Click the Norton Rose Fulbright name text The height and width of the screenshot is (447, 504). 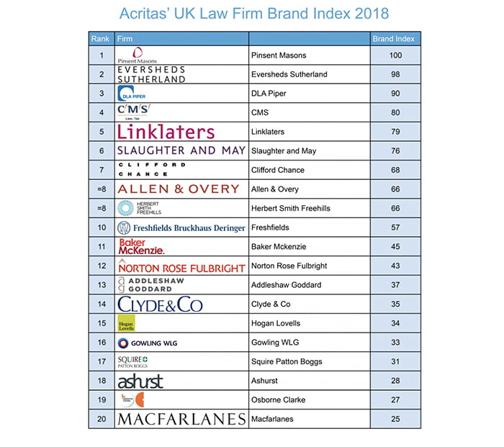pyautogui.click(x=289, y=266)
